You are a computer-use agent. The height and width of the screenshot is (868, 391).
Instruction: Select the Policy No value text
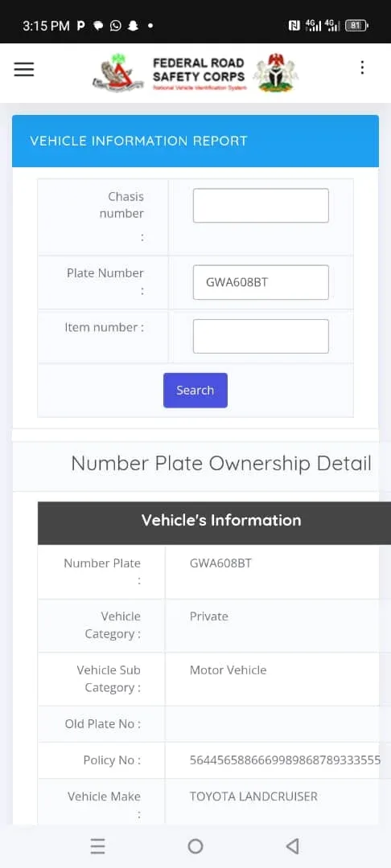[286, 760]
